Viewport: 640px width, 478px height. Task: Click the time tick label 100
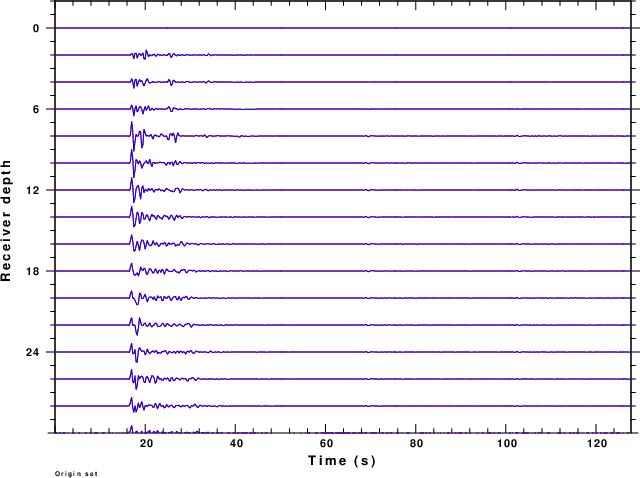(x=507, y=444)
